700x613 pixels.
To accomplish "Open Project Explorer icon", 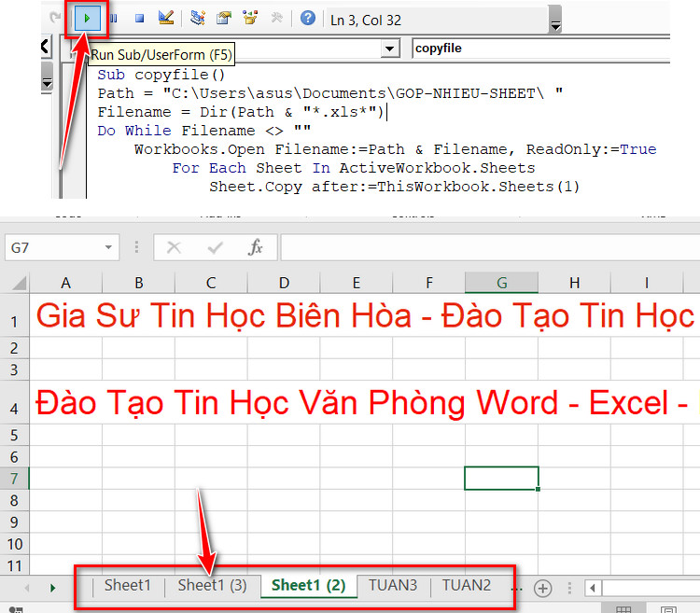I will [197, 19].
